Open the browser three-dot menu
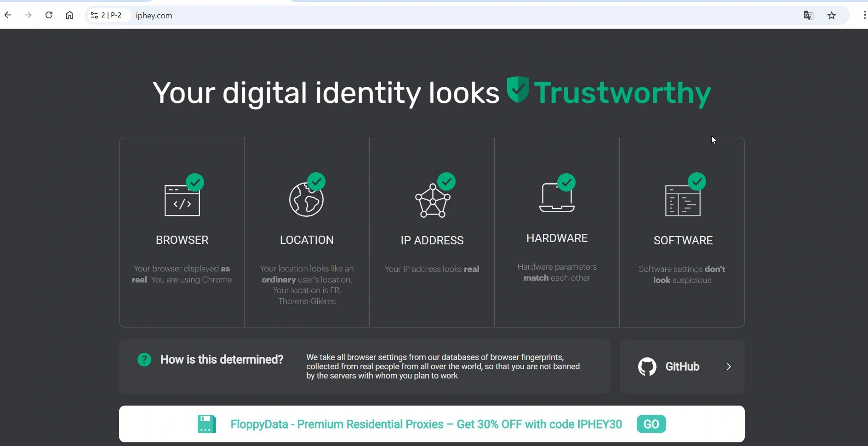The image size is (868, 446). (x=864, y=16)
